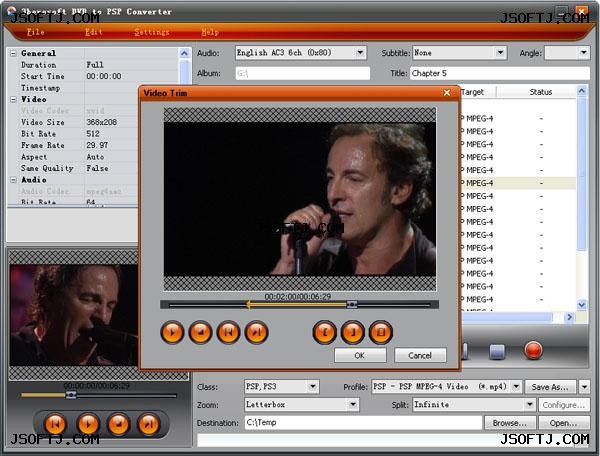This screenshot has height=456, width=600.
Task: Collapse the Video property group
Action: pyautogui.click(x=13, y=99)
